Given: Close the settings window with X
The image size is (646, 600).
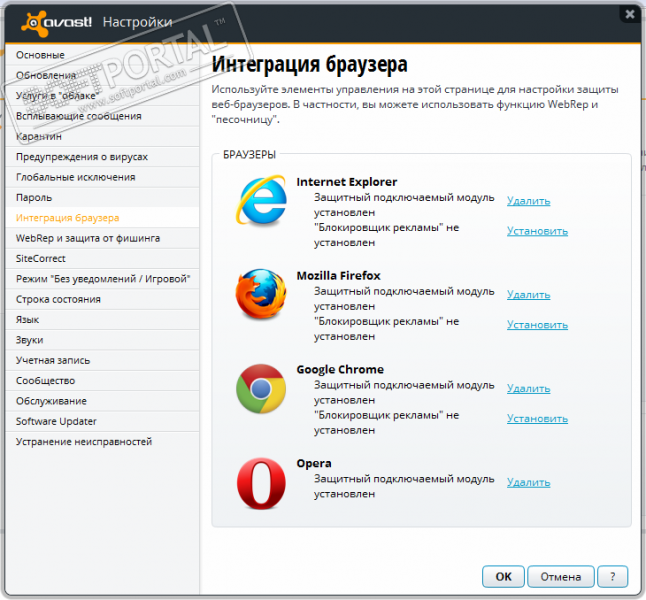Looking at the screenshot, I should (x=630, y=14).
